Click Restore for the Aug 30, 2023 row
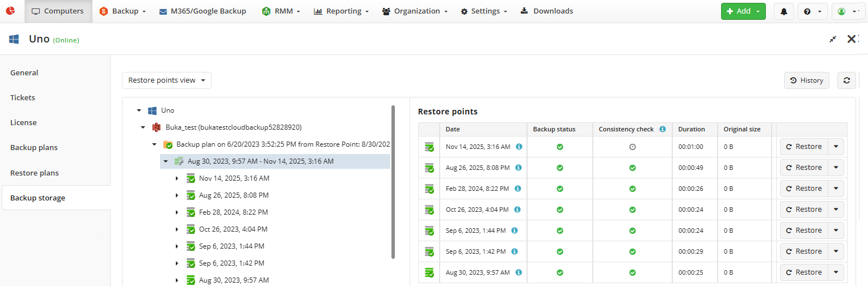This screenshot has height=286, width=868. [803, 272]
